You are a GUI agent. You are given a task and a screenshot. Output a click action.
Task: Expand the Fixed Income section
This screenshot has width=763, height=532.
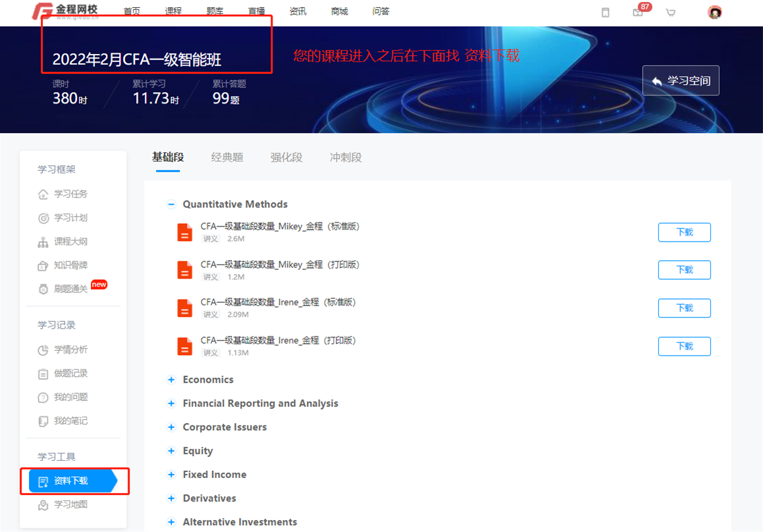point(171,475)
